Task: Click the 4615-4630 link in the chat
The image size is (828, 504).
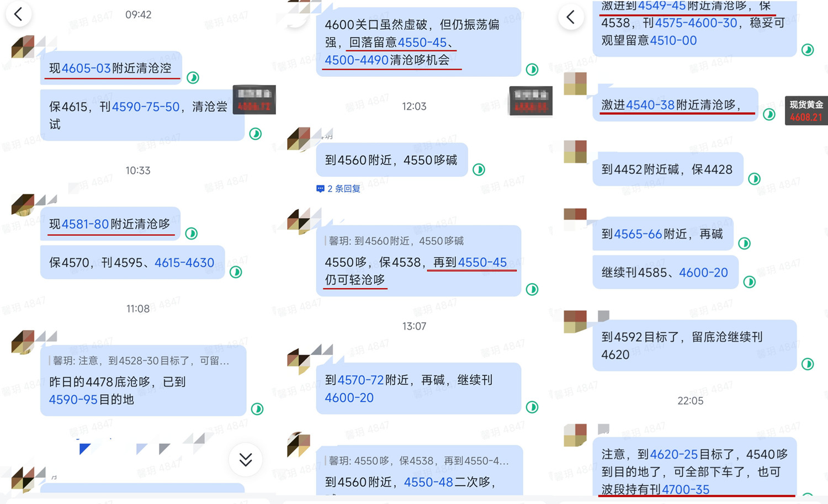Action: pos(184,263)
